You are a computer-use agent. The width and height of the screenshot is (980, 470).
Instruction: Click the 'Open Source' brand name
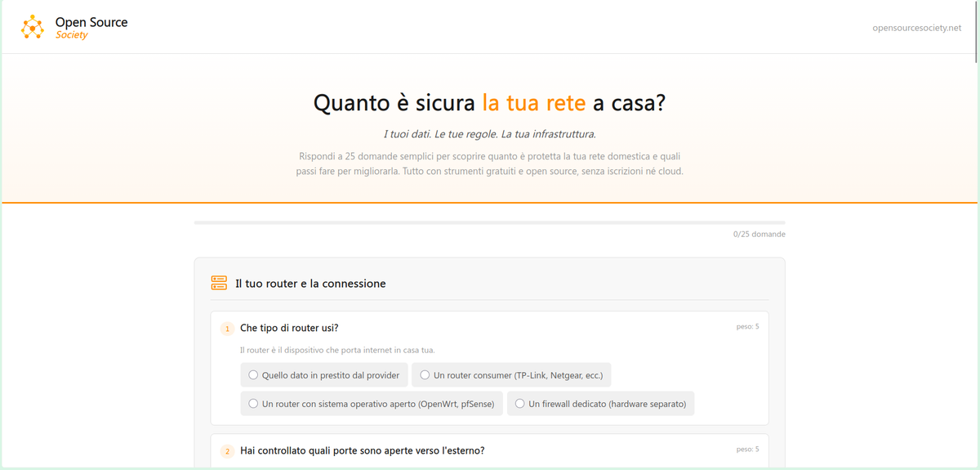pos(91,22)
